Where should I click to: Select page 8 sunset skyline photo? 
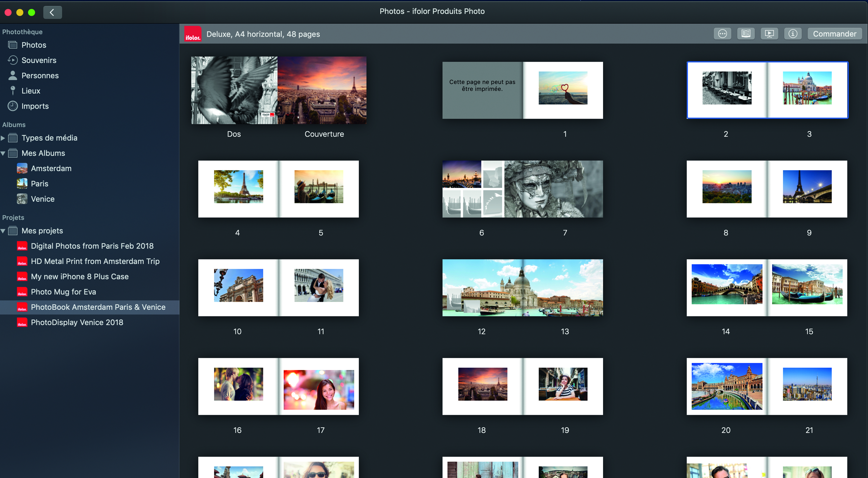coord(727,186)
